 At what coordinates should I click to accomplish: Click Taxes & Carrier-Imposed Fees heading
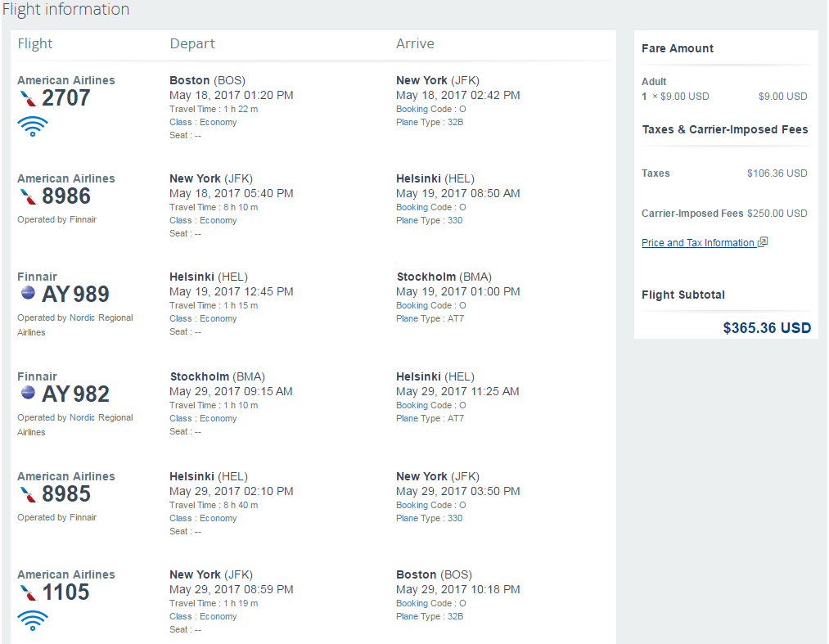click(725, 129)
